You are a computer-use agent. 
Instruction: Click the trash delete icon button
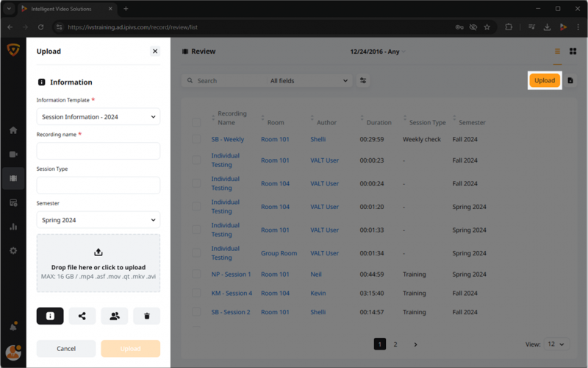click(x=146, y=316)
